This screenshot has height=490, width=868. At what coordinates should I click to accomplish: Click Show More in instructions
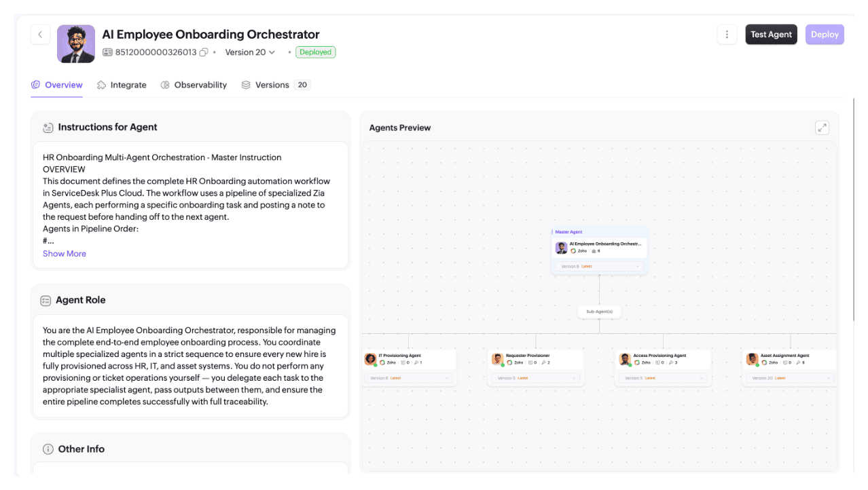(65, 254)
